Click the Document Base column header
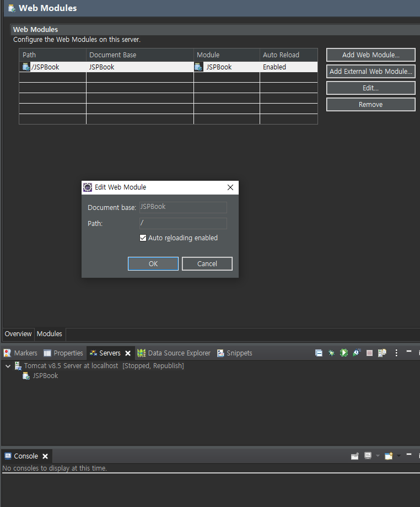The image size is (420, 507). 140,55
